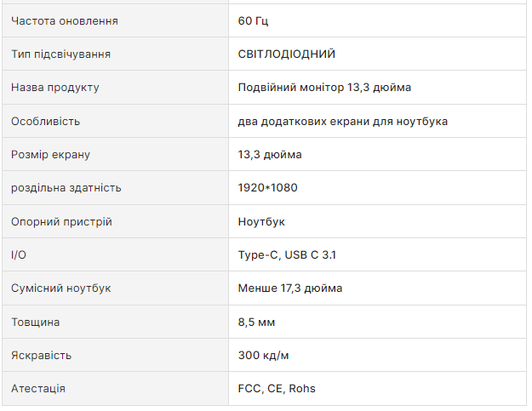This screenshot has height=411, width=532.
Task: Click the '8,5 мм' thickness value
Action: [257, 323]
